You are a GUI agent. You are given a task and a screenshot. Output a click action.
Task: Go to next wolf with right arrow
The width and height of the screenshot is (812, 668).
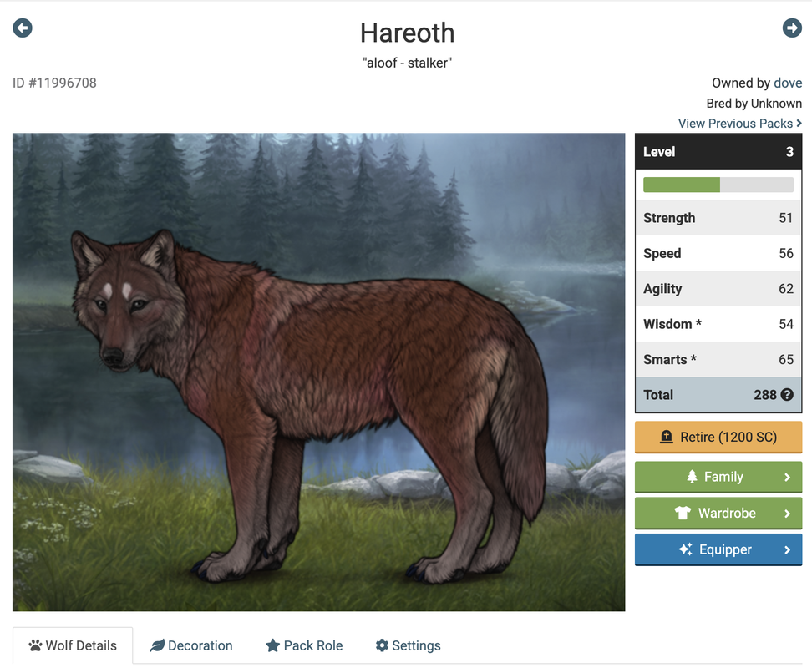coord(792,28)
